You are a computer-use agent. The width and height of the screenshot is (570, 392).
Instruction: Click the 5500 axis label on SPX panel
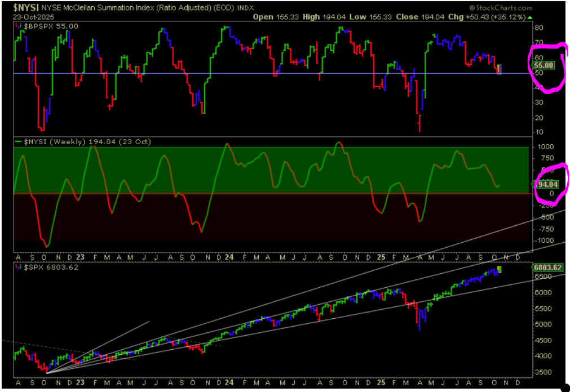tap(542, 309)
